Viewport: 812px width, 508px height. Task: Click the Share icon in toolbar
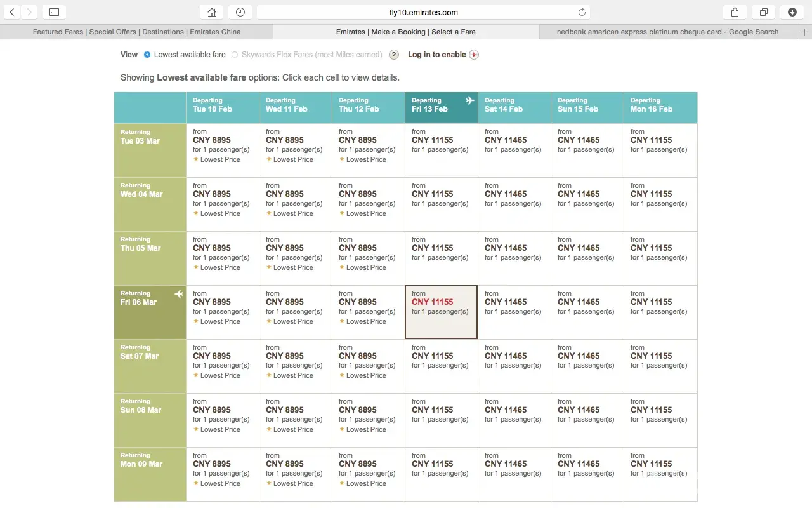pyautogui.click(x=735, y=12)
